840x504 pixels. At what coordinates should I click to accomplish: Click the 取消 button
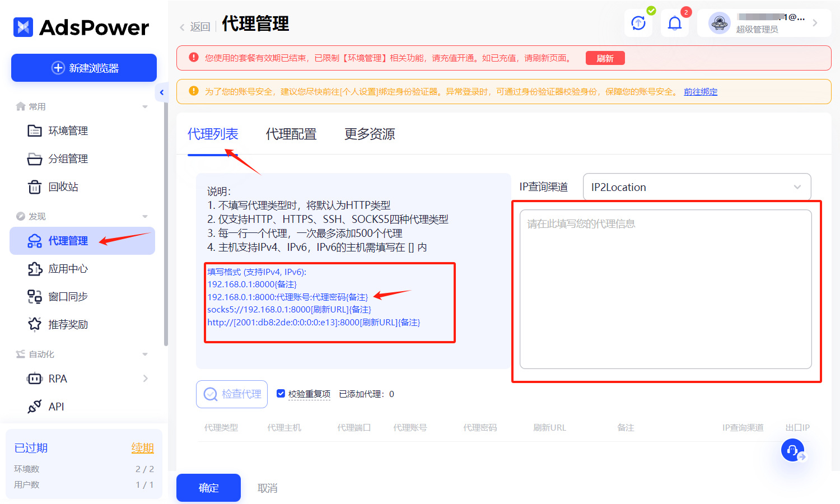click(x=268, y=488)
